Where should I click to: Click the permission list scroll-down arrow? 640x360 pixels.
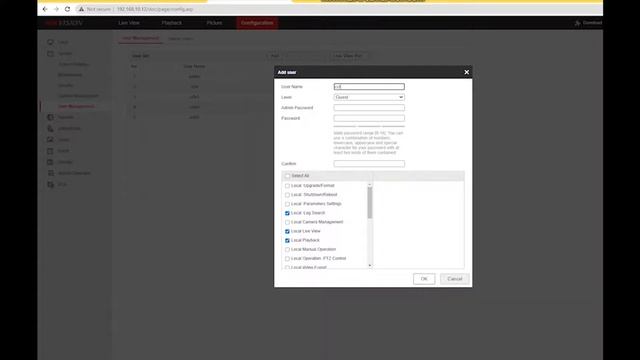pos(370,266)
